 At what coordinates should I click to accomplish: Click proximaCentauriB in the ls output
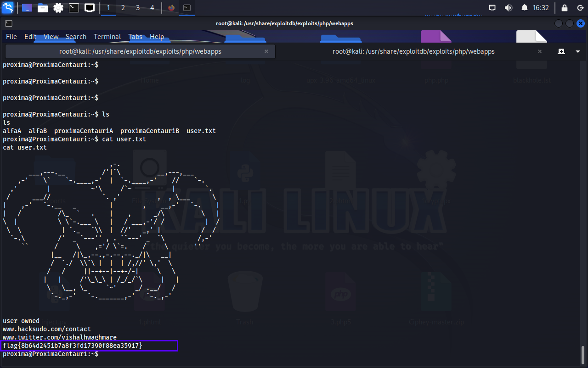150,131
